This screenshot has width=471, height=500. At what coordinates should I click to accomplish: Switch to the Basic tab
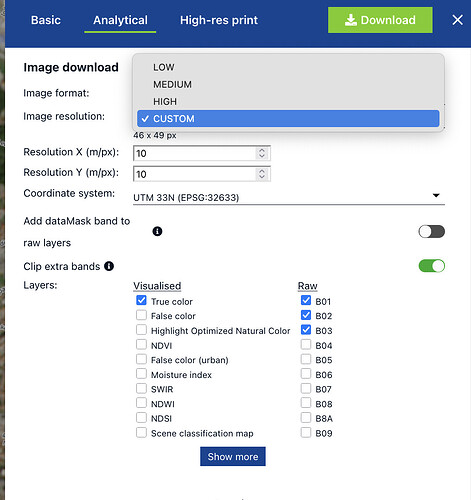coord(46,20)
